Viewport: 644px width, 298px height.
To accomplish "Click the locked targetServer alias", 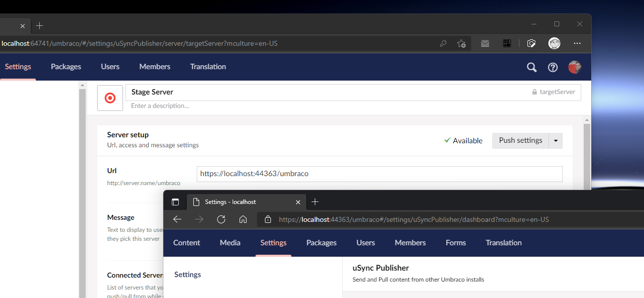I will coord(553,92).
